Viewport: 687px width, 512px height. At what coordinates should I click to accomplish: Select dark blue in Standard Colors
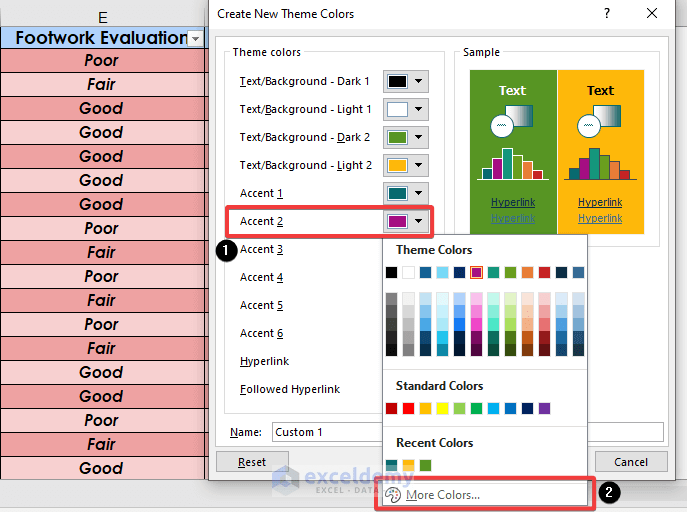528,409
